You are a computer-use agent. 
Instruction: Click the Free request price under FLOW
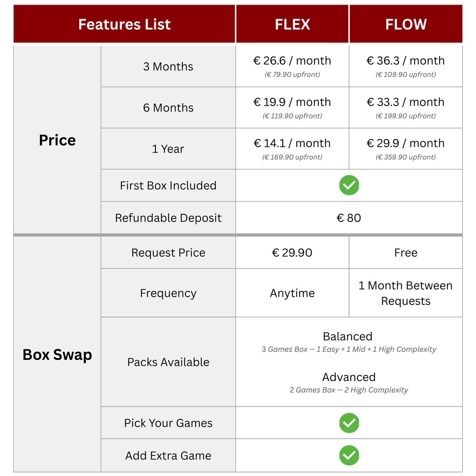click(x=406, y=253)
